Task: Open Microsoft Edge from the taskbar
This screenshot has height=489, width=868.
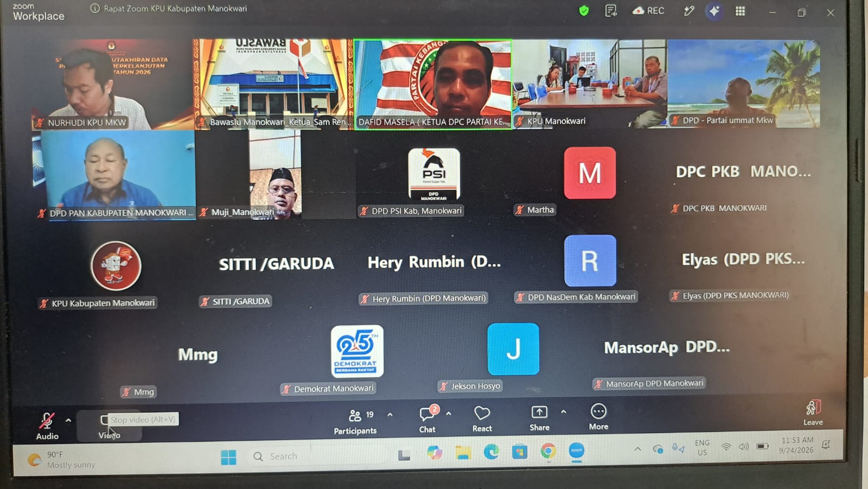Action: point(492,452)
